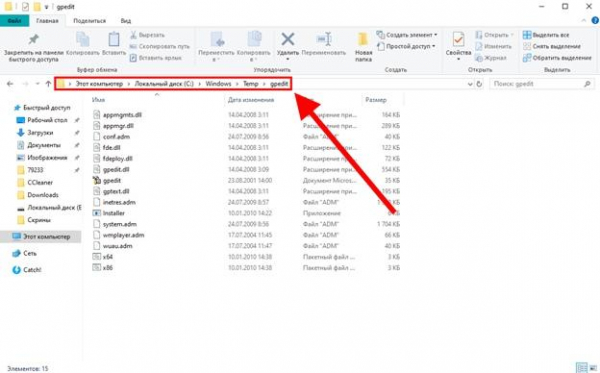Open Рабочий стол in navigation pane

point(47,120)
